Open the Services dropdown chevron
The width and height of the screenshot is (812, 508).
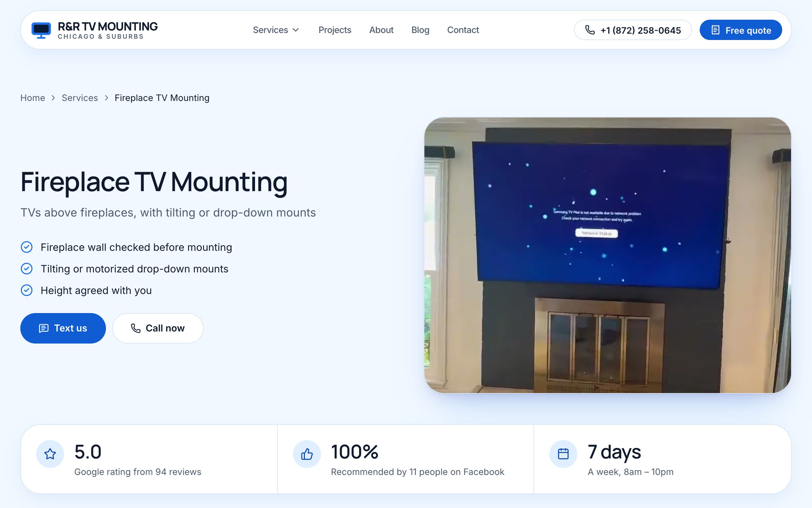point(296,30)
